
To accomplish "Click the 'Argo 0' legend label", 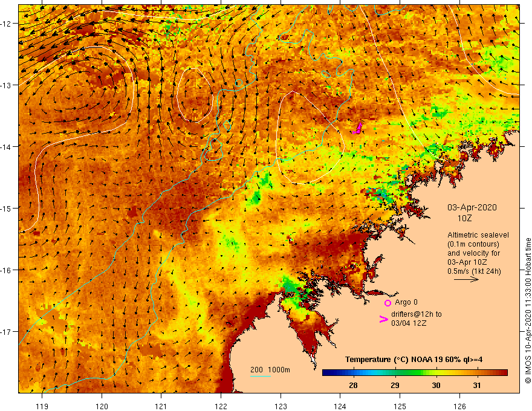I will pyautogui.click(x=406, y=302).
